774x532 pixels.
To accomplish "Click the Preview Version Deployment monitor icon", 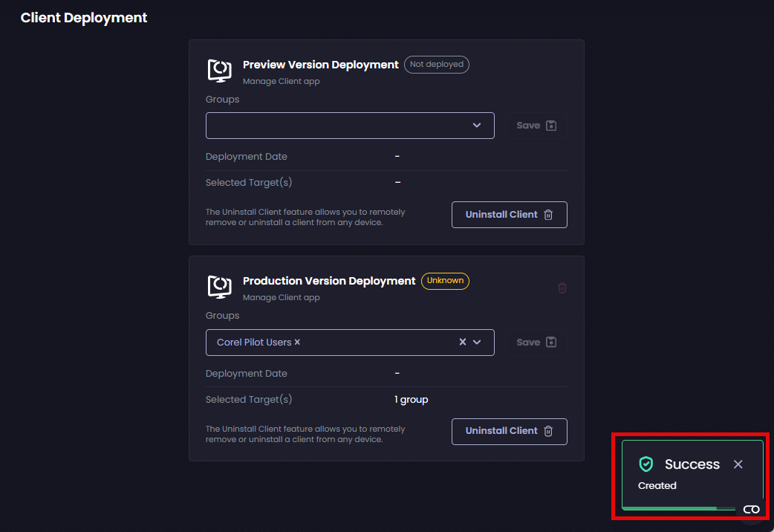I will click(219, 71).
